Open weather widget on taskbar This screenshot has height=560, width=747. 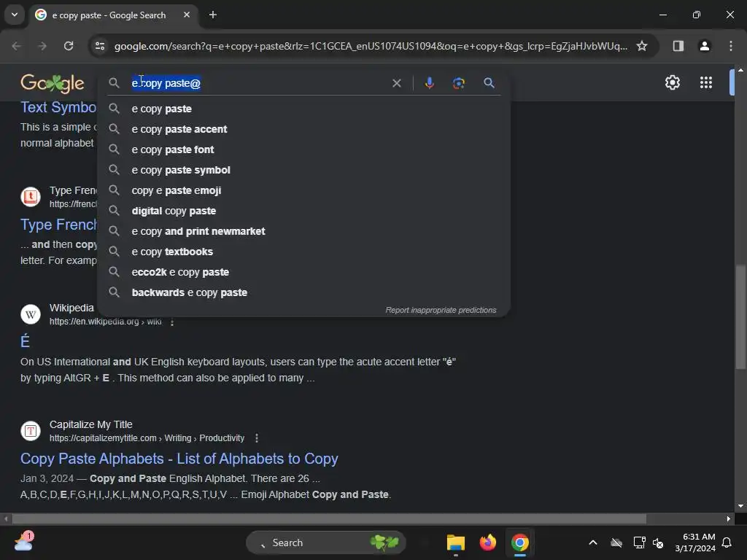click(x=23, y=542)
